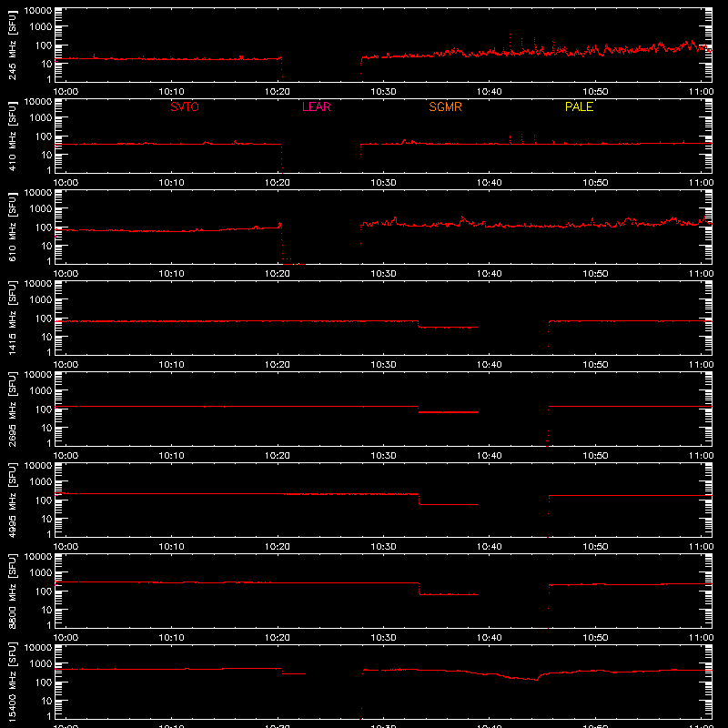Click the 10:00 tick under the 245 MHz plot

(x=66, y=92)
